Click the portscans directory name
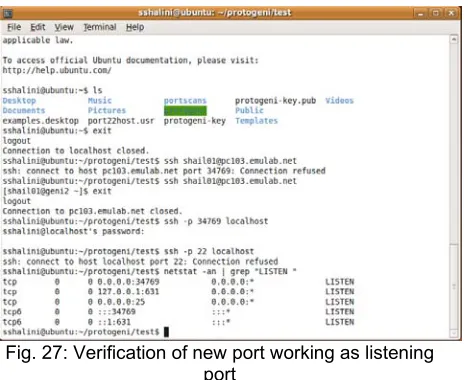This screenshot has height=380, width=468. tap(185, 100)
